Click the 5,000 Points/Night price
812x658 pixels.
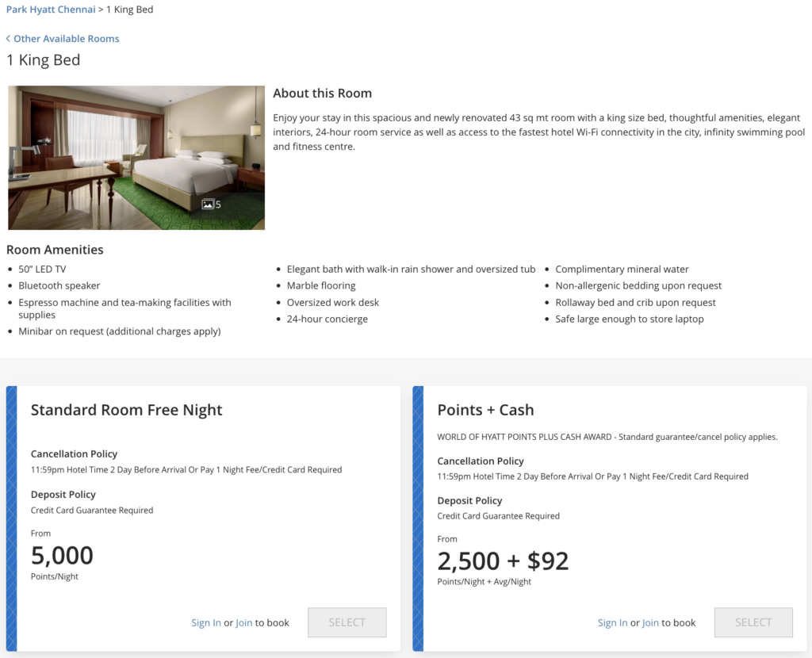[62, 556]
